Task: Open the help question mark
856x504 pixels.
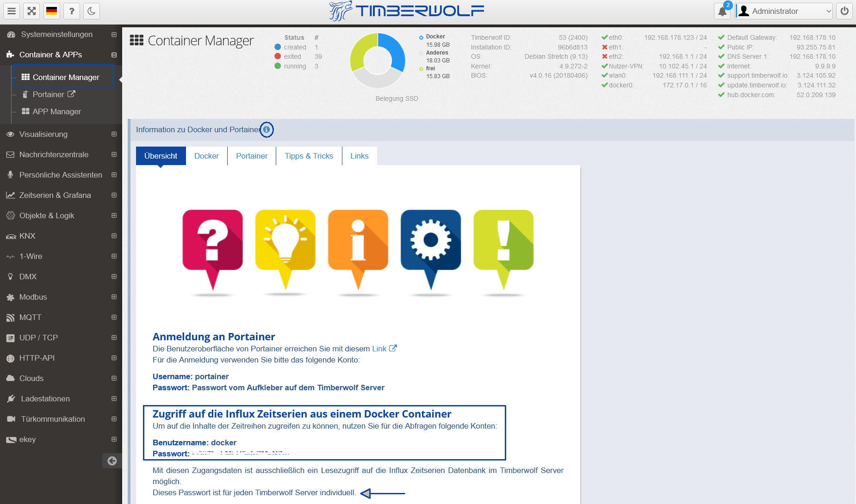Action: (72, 11)
